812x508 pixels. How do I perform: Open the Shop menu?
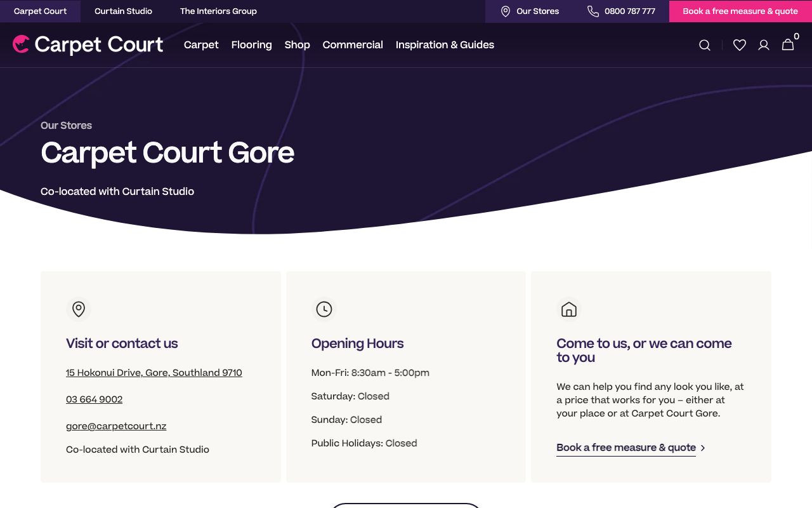click(x=297, y=45)
